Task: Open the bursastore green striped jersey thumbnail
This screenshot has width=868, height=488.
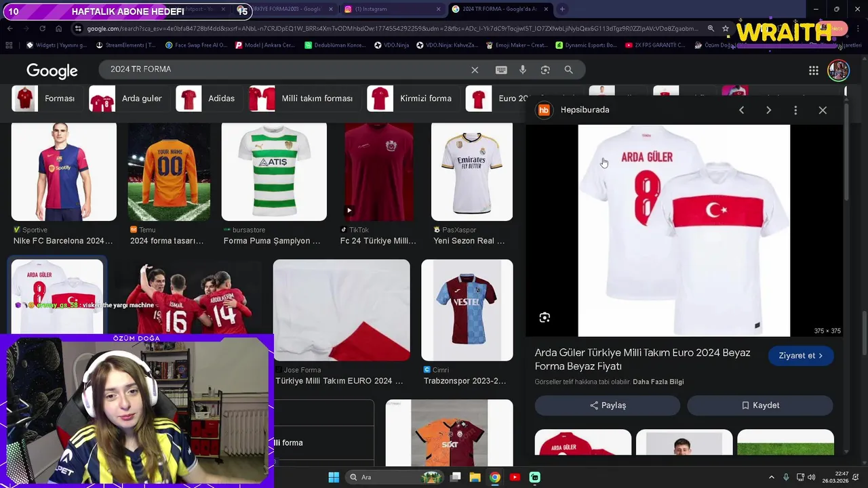Action: tap(274, 172)
